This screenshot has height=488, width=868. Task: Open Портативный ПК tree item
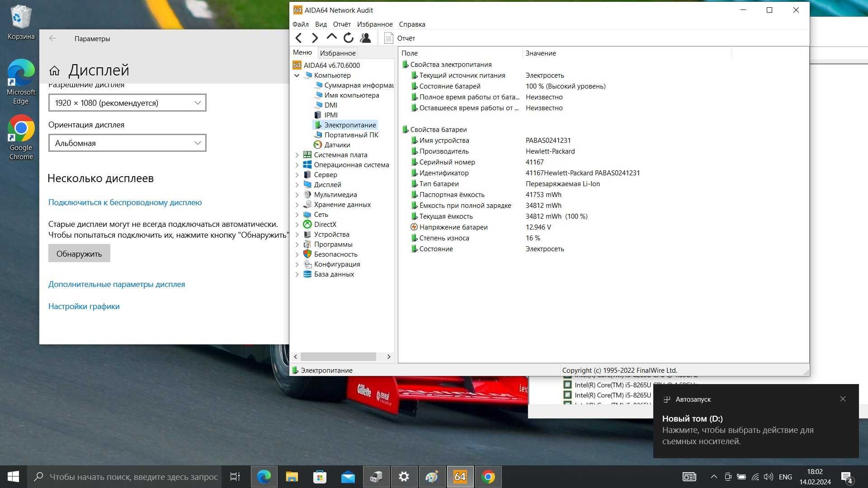[347, 135]
